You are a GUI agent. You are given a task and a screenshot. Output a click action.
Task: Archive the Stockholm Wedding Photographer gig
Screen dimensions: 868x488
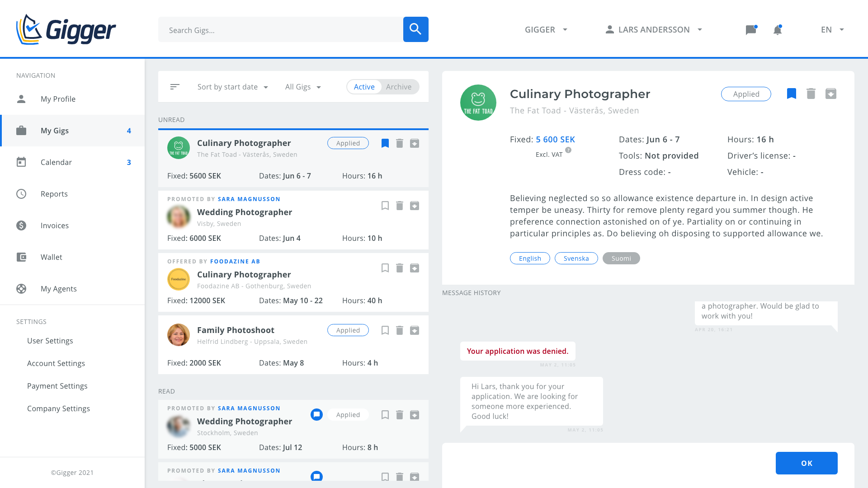coord(415,415)
